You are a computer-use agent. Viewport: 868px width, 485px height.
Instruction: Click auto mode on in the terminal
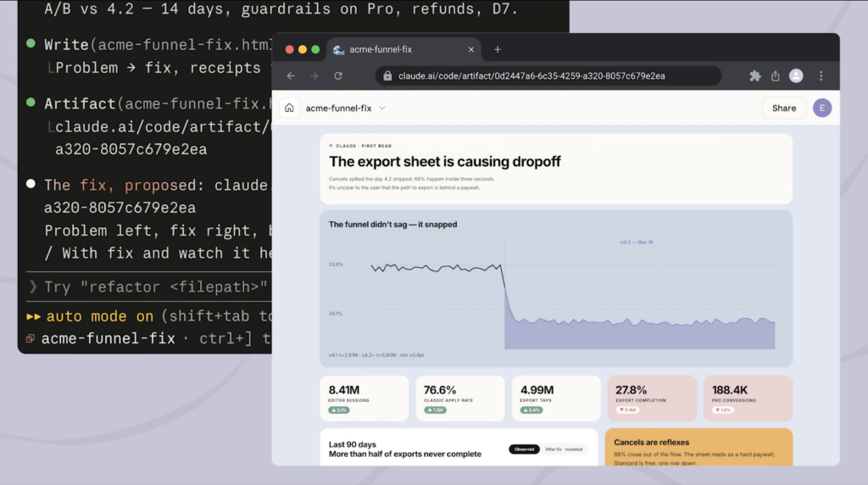coord(100,316)
